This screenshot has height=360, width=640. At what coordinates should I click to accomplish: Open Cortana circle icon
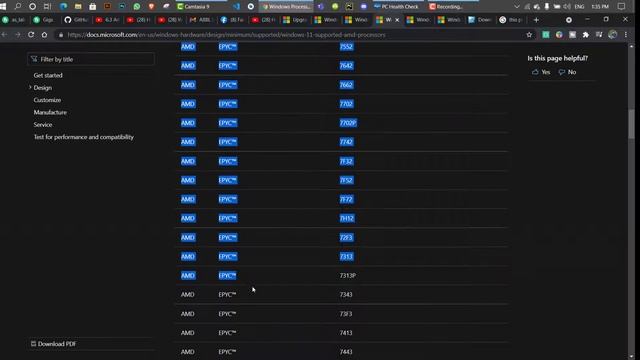click(x=32, y=7)
